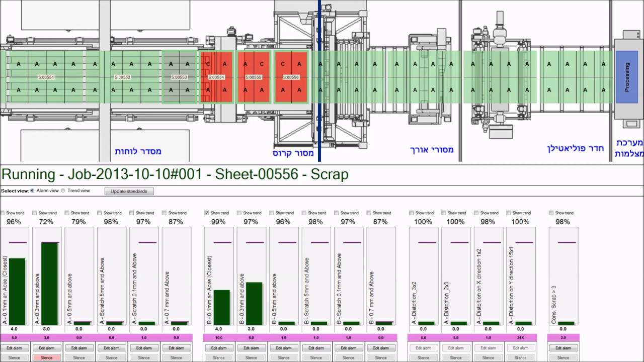This screenshot has width=644, height=362.
Task: Edit alarm for A - 0.5mm and above gauge
Action: [x=79, y=348]
